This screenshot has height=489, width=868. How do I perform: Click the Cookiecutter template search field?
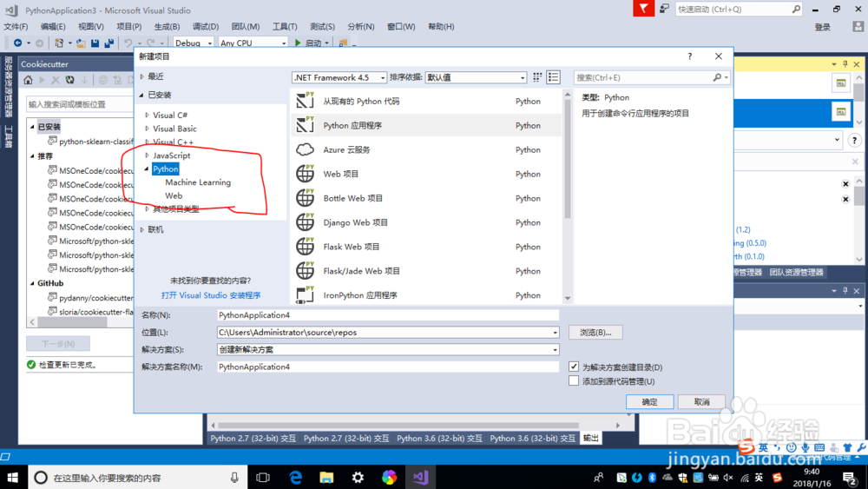(80, 104)
